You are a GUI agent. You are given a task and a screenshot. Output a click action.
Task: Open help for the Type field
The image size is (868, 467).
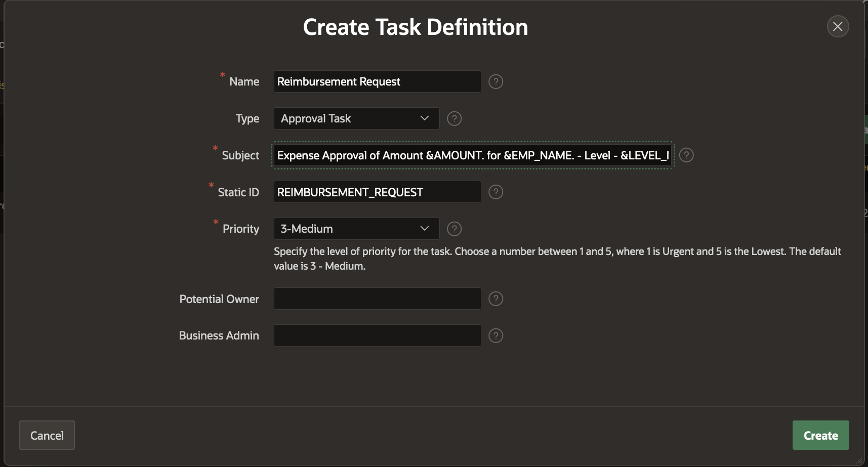point(454,118)
